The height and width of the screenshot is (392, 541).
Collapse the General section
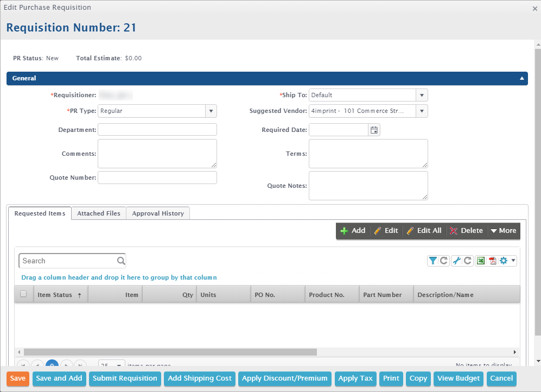(521, 79)
